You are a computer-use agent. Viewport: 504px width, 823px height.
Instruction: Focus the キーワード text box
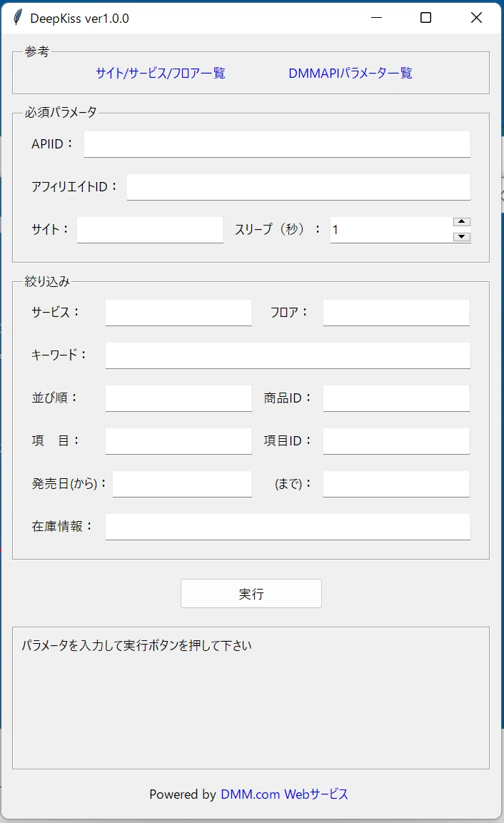288,355
